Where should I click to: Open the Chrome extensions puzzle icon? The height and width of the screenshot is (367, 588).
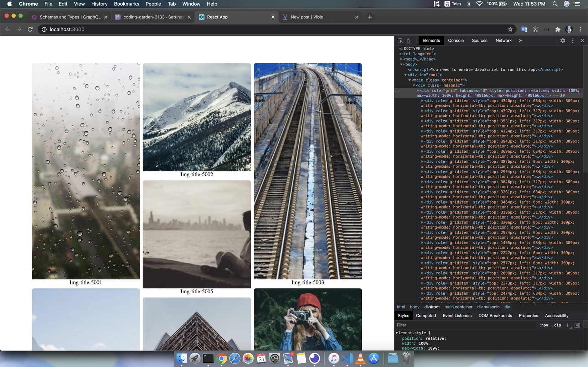click(x=558, y=30)
